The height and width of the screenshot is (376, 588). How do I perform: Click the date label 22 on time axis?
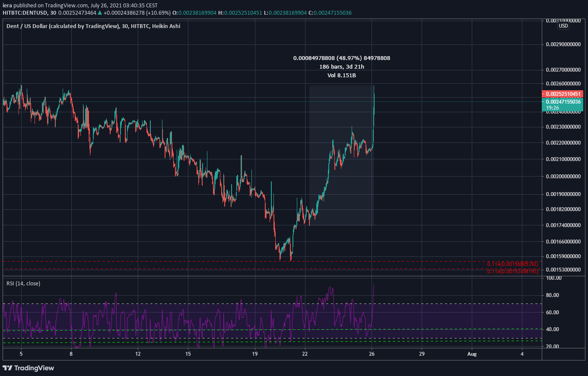pos(305,354)
